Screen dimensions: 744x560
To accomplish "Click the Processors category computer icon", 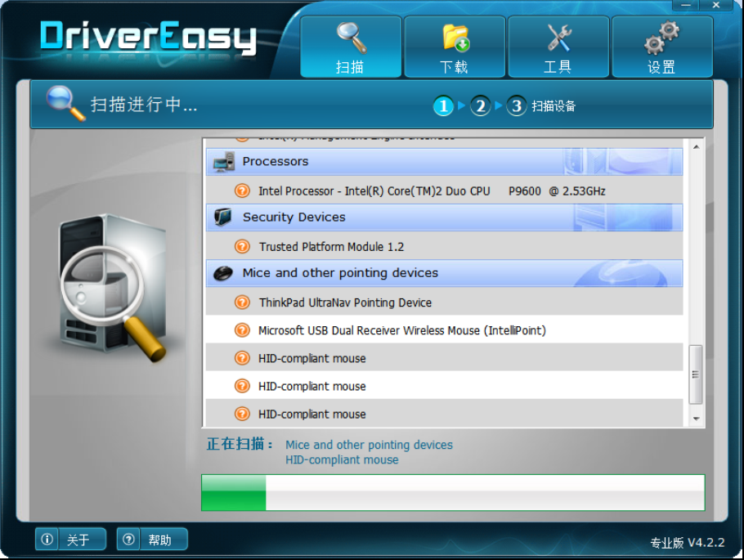I will coord(223,162).
